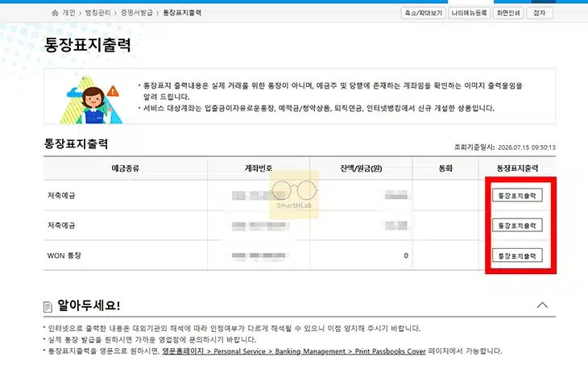Click the 조회기준일시 timestamp text
588x390 pixels.
505,147
